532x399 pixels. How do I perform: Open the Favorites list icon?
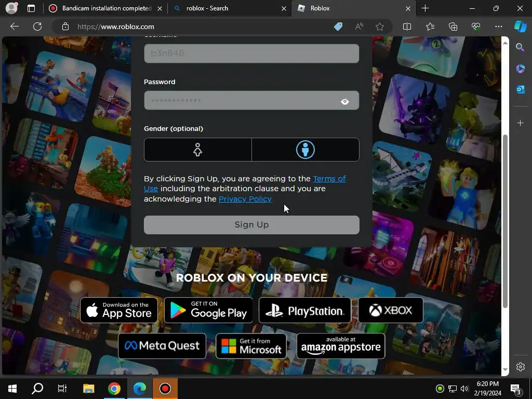pos(430,26)
